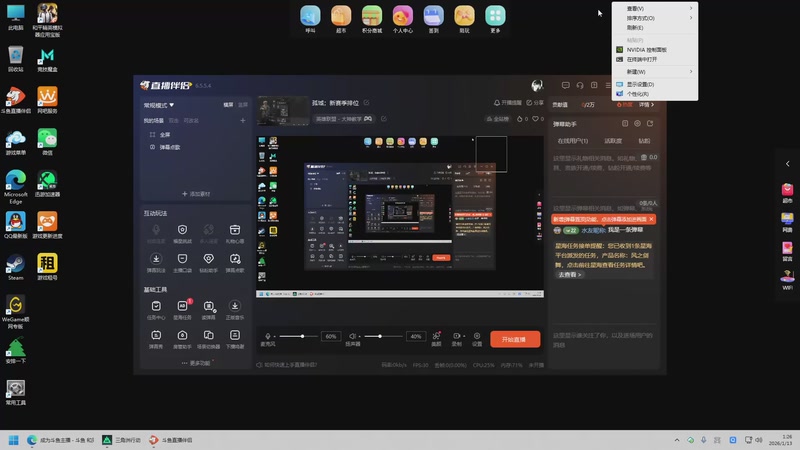Open the message icon in the title bar
Image resolution: width=800 pixels, height=450 pixels.
(x=565, y=85)
